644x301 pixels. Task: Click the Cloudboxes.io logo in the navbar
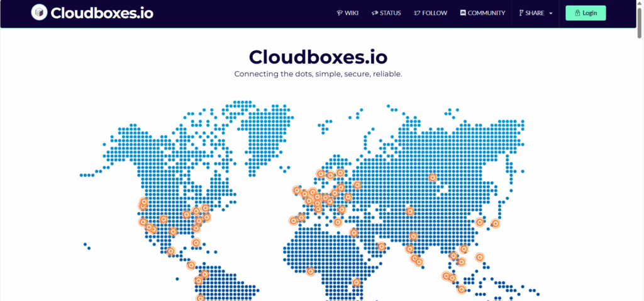click(x=92, y=13)
